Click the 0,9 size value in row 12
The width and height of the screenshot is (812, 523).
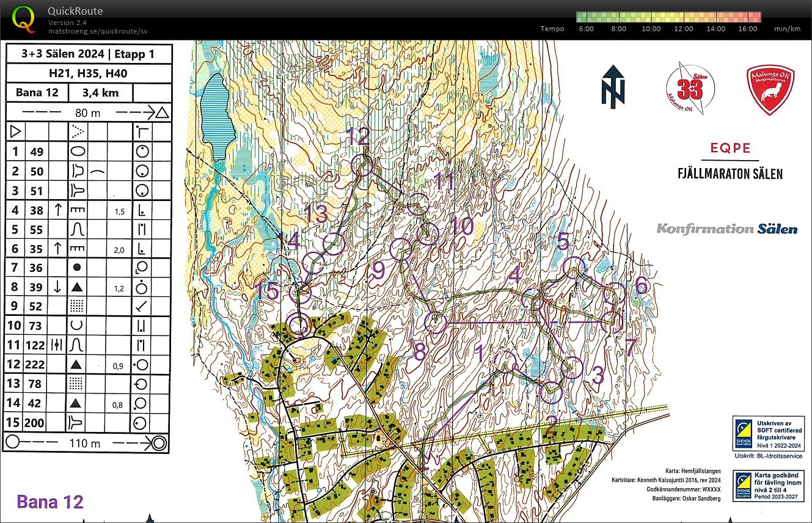tap(119, 365)
